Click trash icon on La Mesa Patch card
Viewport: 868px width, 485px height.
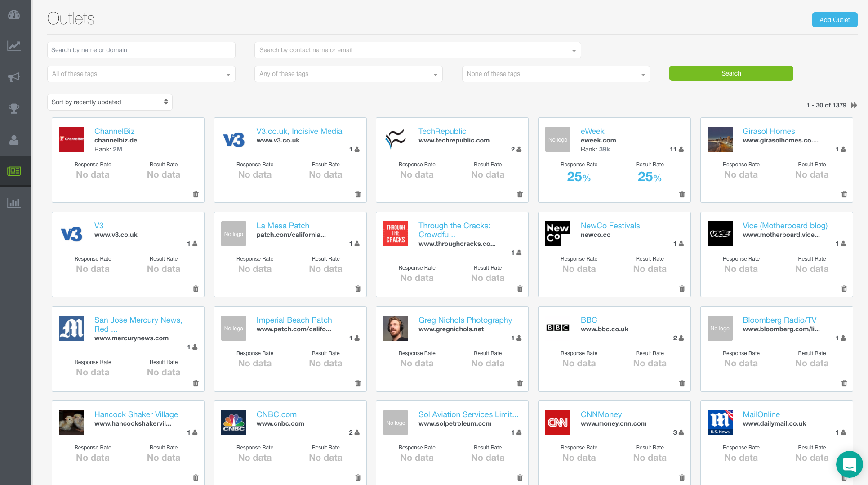(x=358, y=289)
